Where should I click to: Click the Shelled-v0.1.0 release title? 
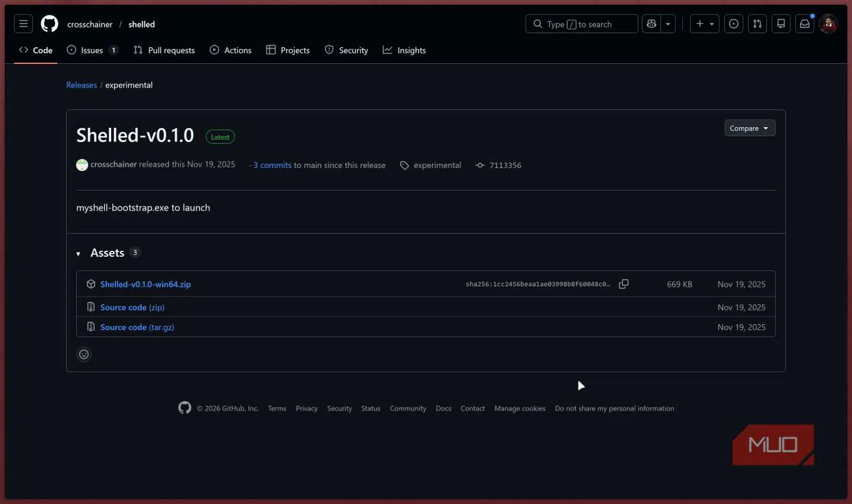135,136
